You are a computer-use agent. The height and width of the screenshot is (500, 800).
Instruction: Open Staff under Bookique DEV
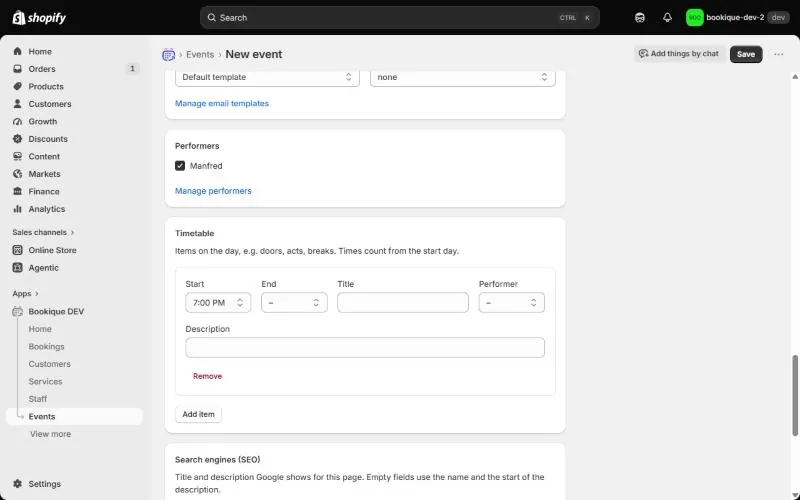38,399
